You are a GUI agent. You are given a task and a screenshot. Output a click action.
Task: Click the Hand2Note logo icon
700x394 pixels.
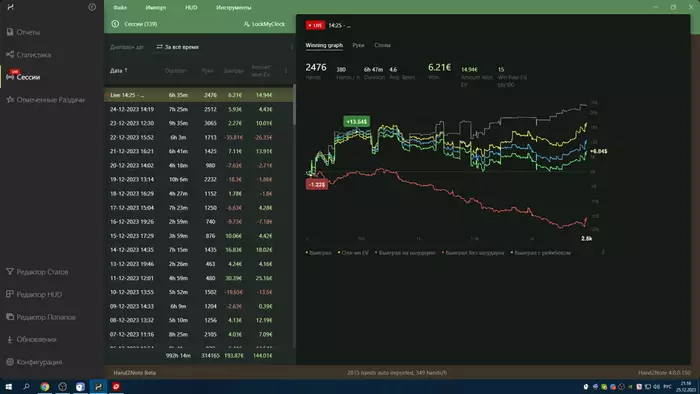tap(10, 7)
